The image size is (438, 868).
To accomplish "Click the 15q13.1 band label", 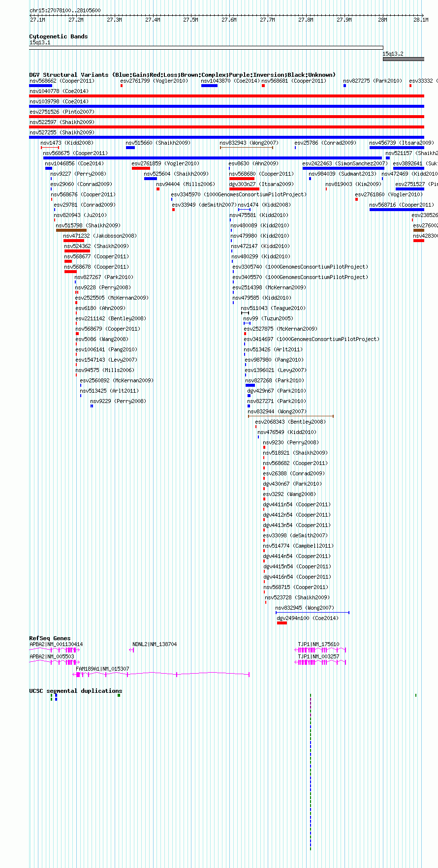I will click(40, 42).
